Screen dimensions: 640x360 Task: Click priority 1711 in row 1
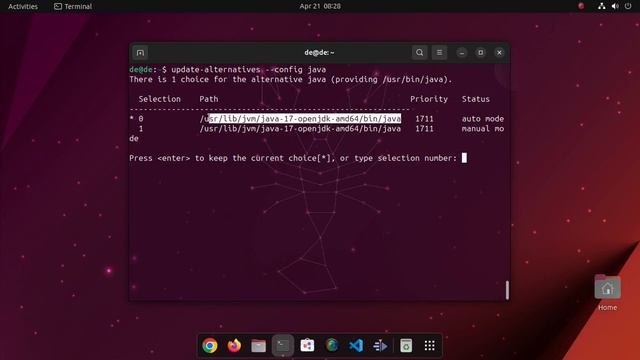coord(424,129)
